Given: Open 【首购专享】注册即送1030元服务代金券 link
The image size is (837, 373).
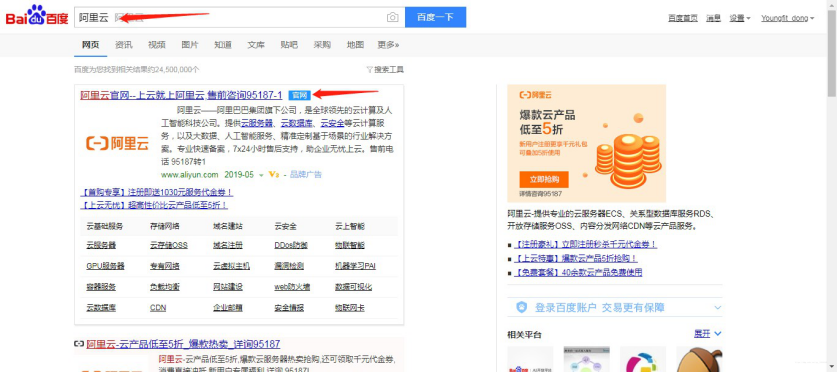Looking at the screenshot, I should (156, 192).
